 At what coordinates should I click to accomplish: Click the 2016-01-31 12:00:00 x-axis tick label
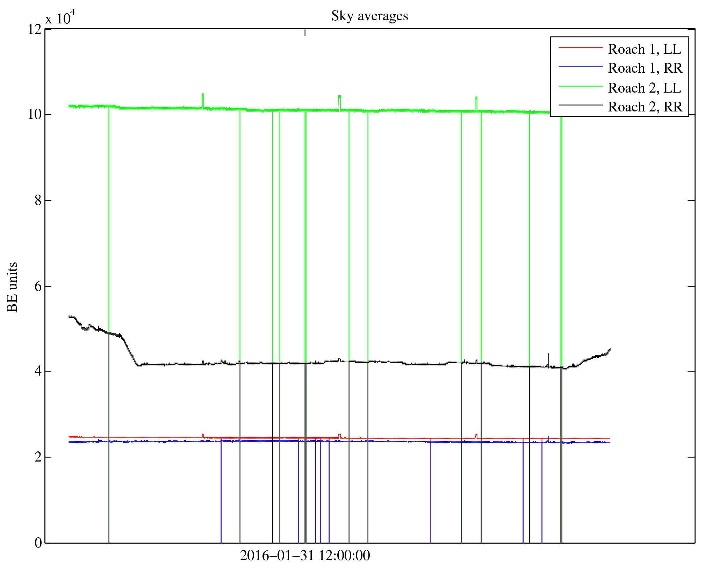305,556
